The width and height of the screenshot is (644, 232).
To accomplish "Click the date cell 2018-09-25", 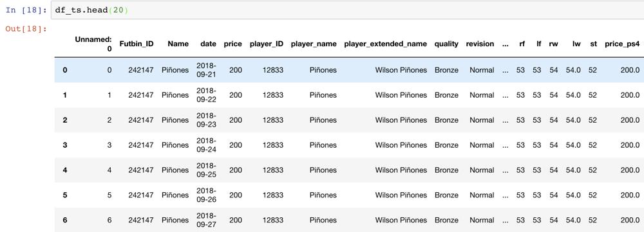I will pyautogui.click(x=207, y=170).
